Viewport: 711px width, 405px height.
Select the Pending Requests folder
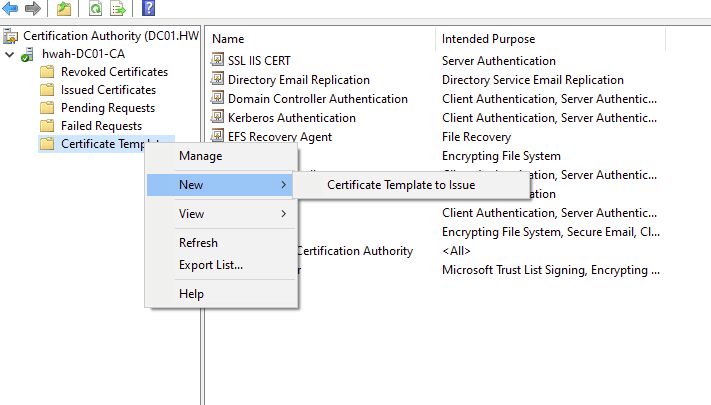(x=107, y=108)
